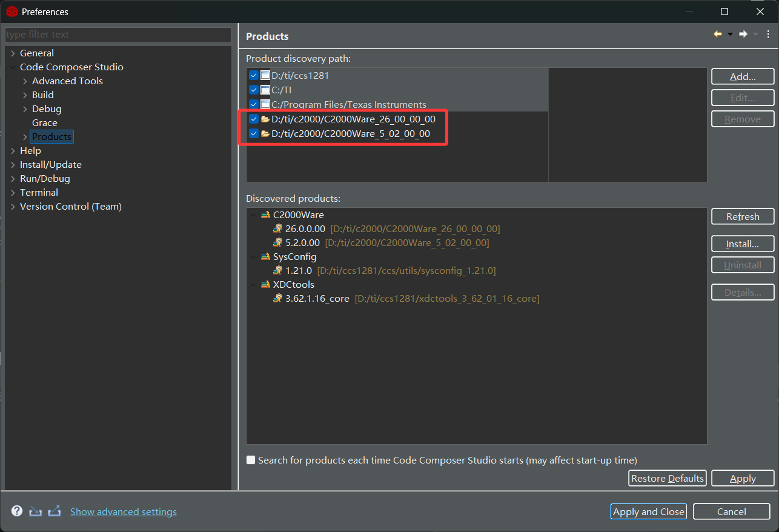Click the icon beside 3.62.1.16_core

[278, 299]
